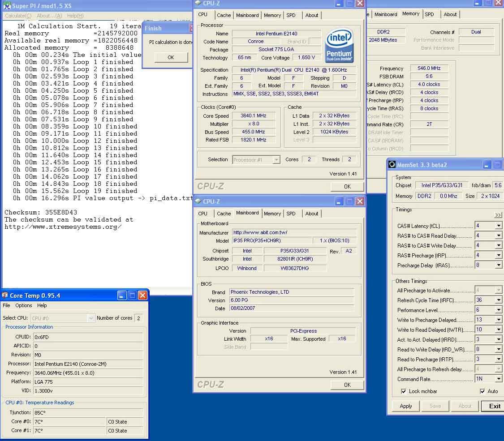Open Refresh Cycle Time (tRFC) dropdown

pyautogui.click(x=498, y=300)
